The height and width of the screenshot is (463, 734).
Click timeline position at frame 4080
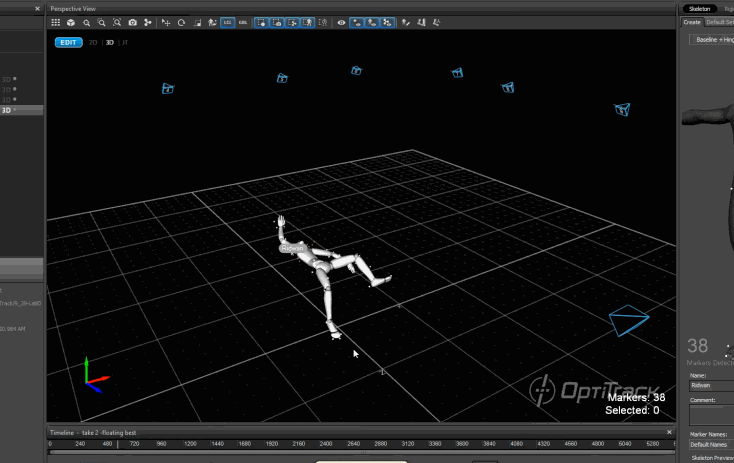516,444
